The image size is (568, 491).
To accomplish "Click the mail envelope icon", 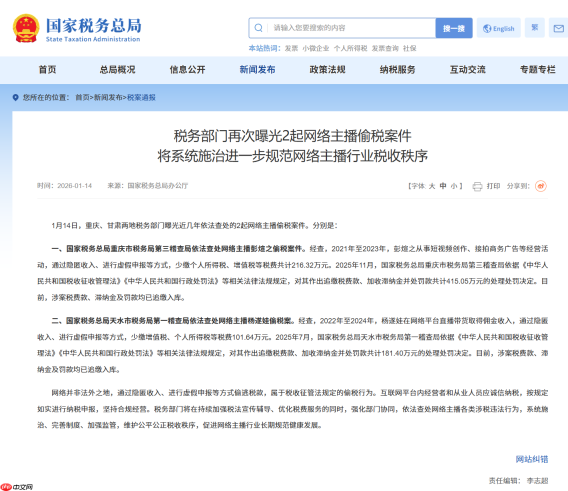I will click(x=559, y=28).
